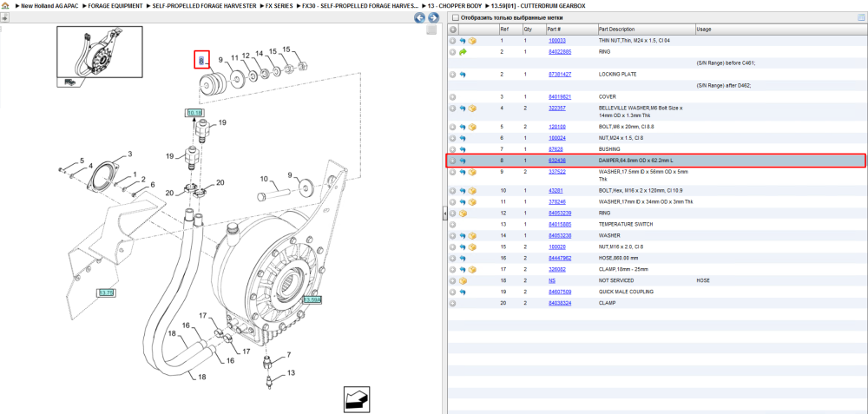Click the small tool icon above the diagram thumbnail

point(3,17)
